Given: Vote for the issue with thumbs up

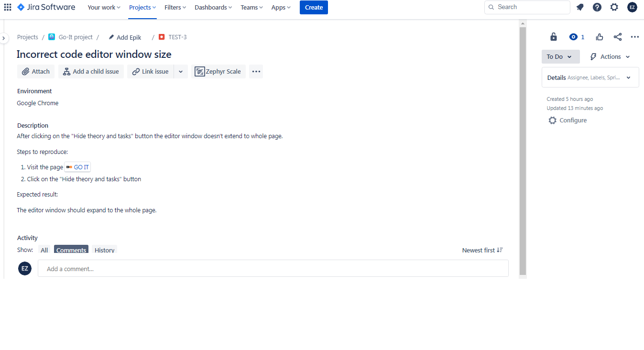Looking at the screenshot, I should [x=599, y=37].
